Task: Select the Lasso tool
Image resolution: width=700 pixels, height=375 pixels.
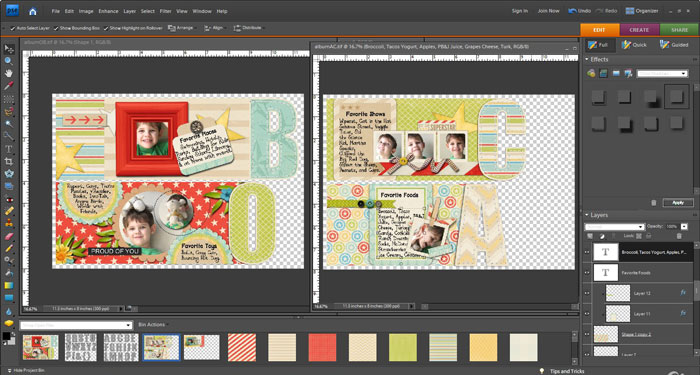Action: (8, 112)
